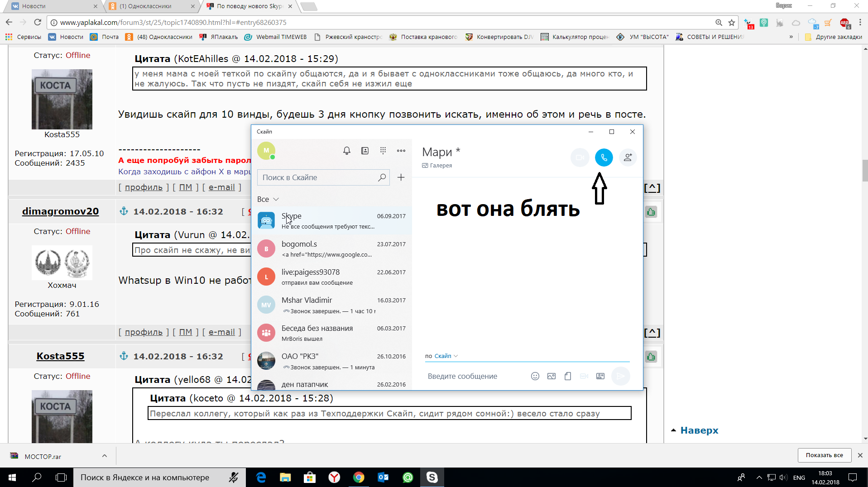Add participant to the Мари chat
The image size is (868, 487).
[628, 158]
